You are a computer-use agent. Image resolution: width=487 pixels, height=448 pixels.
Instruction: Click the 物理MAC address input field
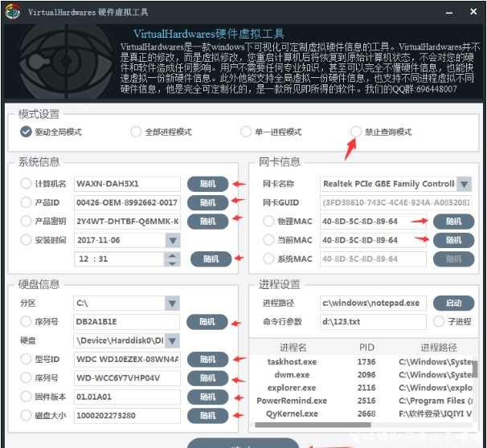[x=373, y=222]
